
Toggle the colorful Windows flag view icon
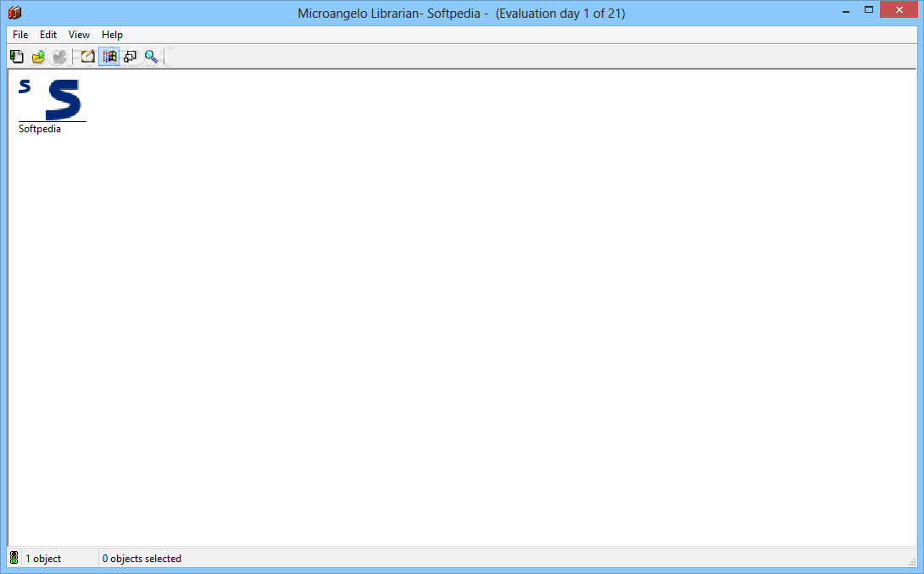coord(109,57)
